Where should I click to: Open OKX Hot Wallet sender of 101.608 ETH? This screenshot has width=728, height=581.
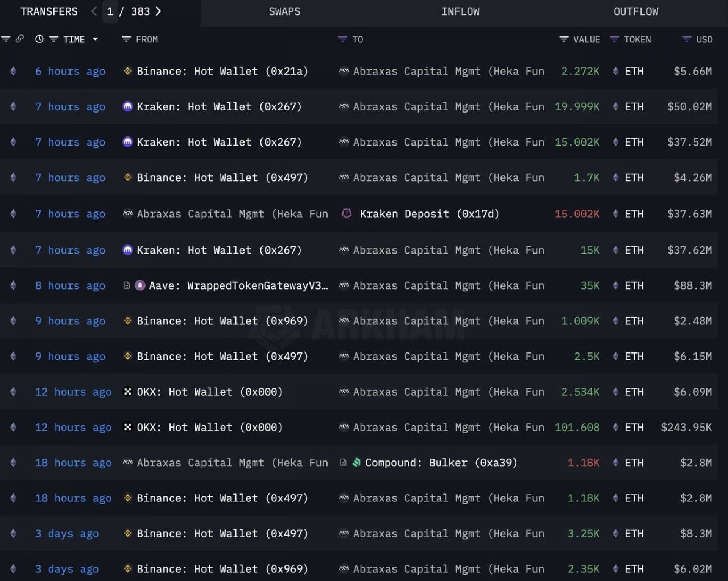pos(210,428)
